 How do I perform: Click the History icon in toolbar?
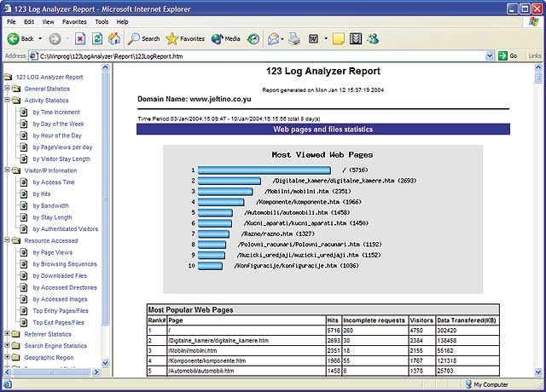click(253, 39)
